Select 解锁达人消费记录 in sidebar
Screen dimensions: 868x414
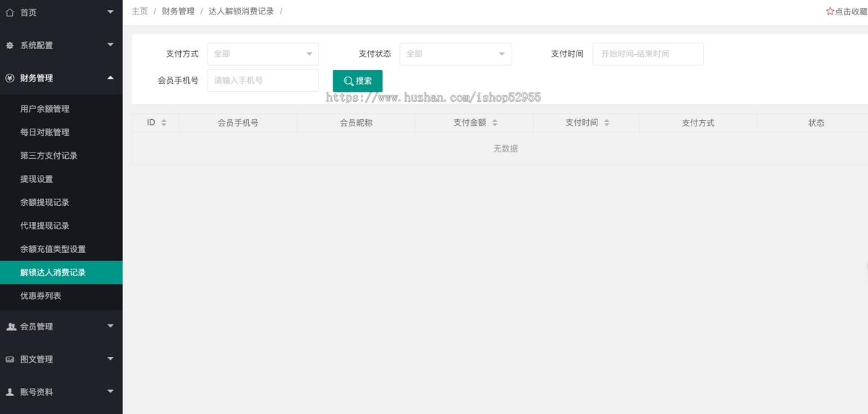coord(61,272)
